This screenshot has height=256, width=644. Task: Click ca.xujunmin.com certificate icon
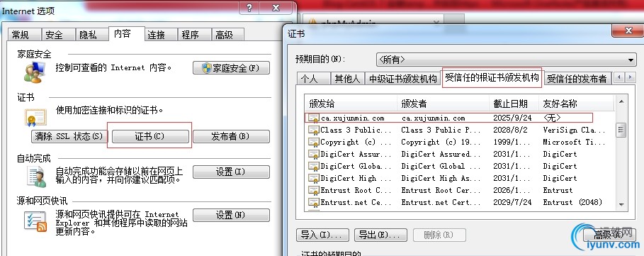point(314,118)
